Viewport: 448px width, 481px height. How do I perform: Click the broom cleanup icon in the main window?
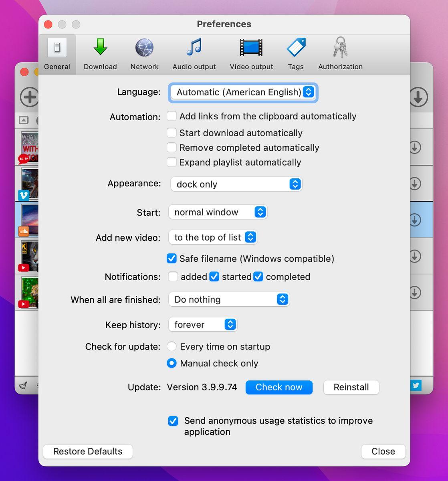pyautogui.click(x=23, y=386)
